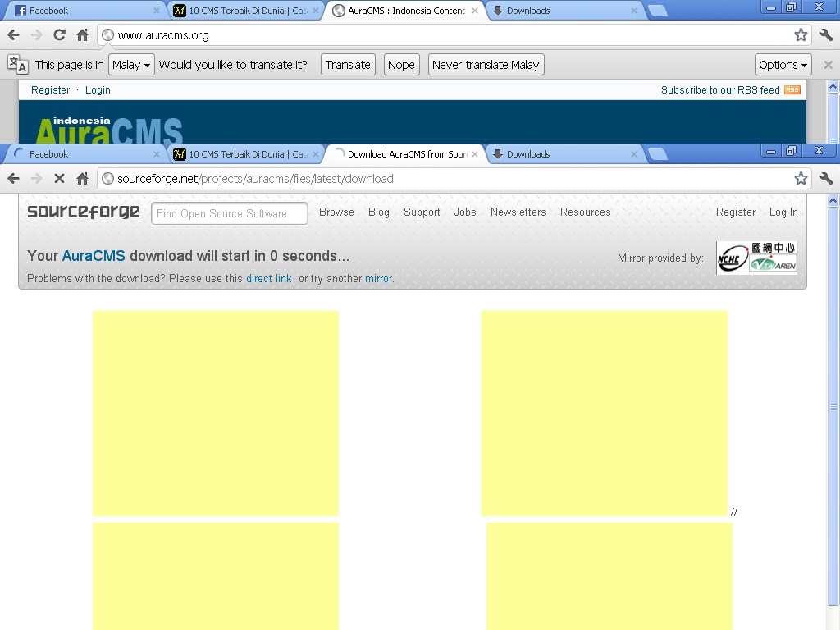The image size is (840, 630).
Task: Open home page in auracms.org window
Action: click(x=82, y=35)
